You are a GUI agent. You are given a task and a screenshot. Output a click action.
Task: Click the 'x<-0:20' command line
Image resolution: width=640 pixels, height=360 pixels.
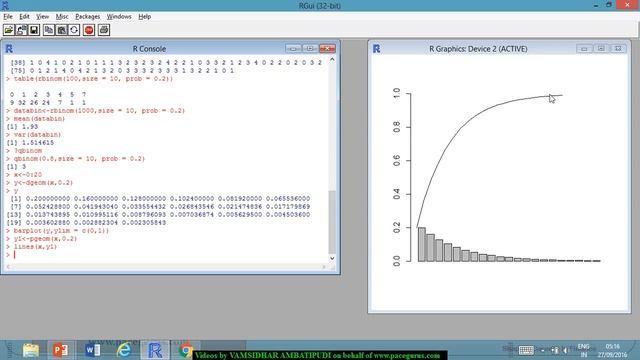(27, 174)
